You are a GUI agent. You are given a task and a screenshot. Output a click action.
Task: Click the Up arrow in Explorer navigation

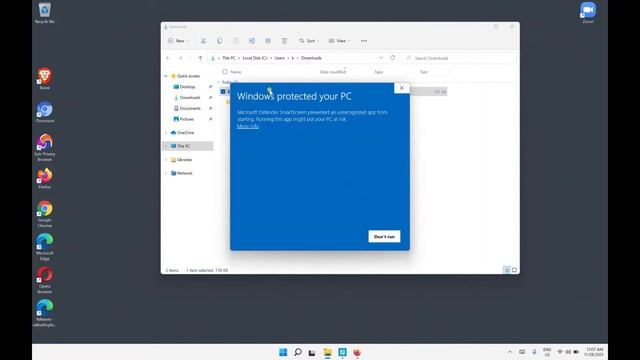pos(200,58)
